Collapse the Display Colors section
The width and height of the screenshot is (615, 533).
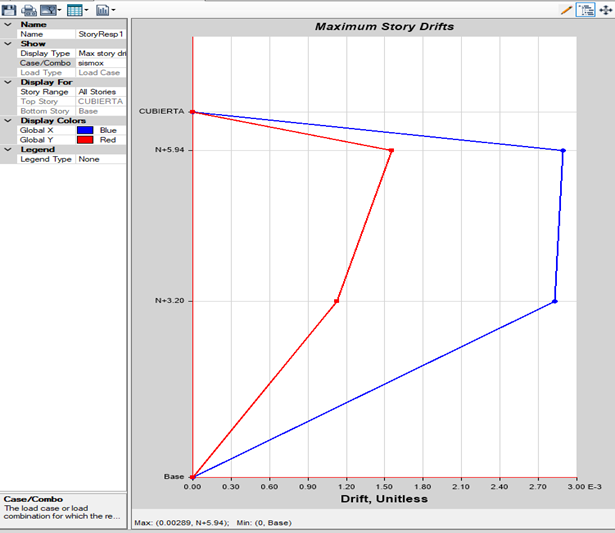pos(7,121)
